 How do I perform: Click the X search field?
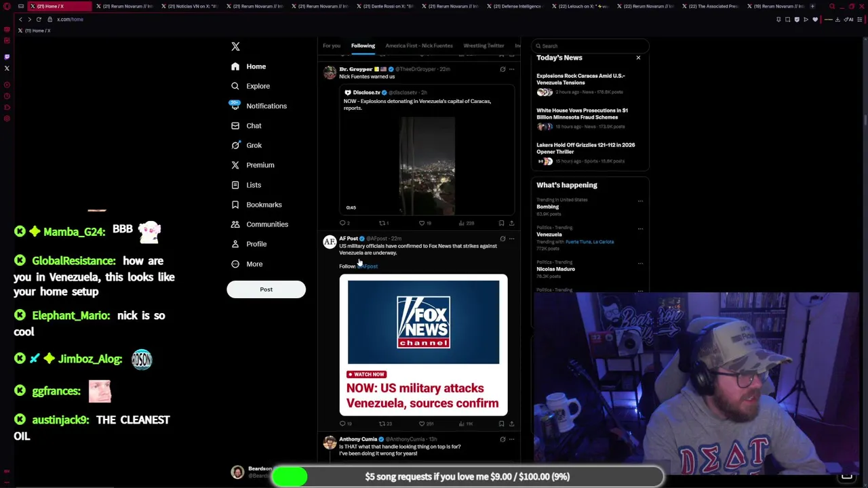pos(590,46)
